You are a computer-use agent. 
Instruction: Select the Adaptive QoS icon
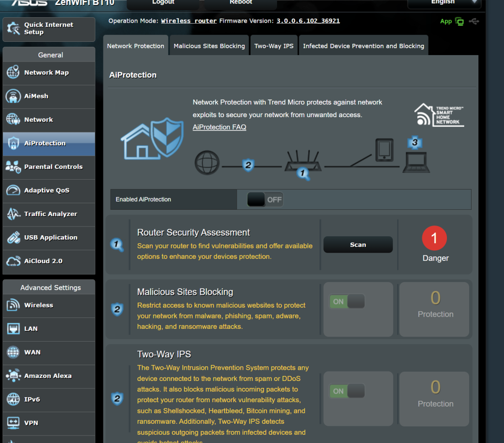pyautogui.click(x=13, y=190)
